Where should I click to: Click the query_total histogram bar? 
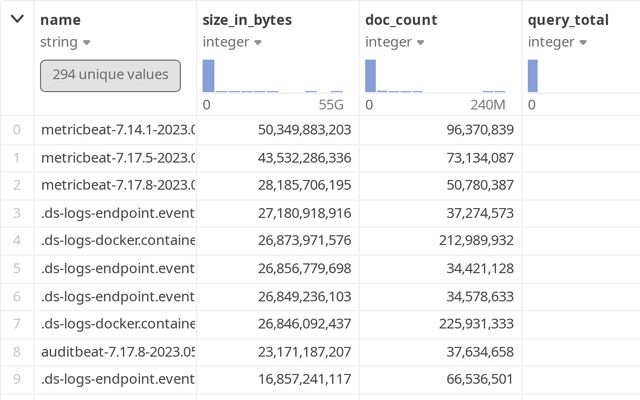coord(533,76)
